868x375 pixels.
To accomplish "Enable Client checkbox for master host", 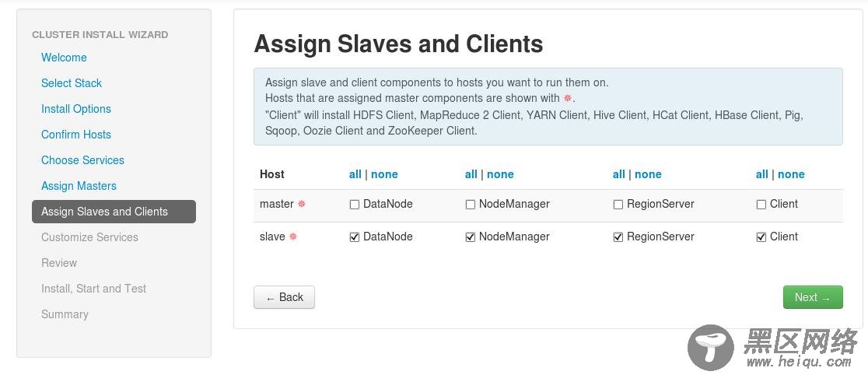I will coord(761,205).
